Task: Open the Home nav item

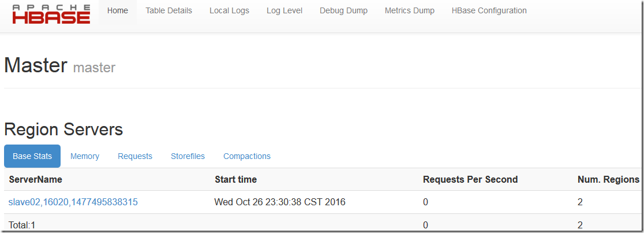Action: tap(118, 11)
